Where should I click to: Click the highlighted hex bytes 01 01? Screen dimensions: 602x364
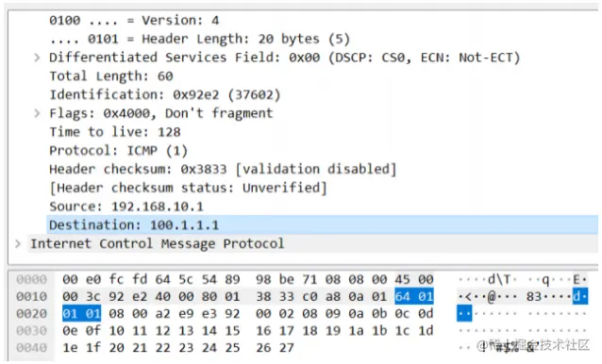coord(81,314)
